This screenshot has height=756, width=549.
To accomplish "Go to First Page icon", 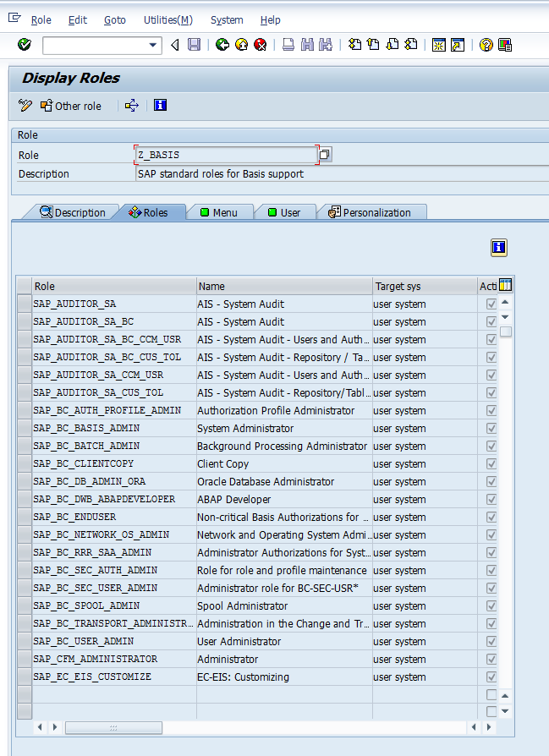I will [x=355, y=45].
